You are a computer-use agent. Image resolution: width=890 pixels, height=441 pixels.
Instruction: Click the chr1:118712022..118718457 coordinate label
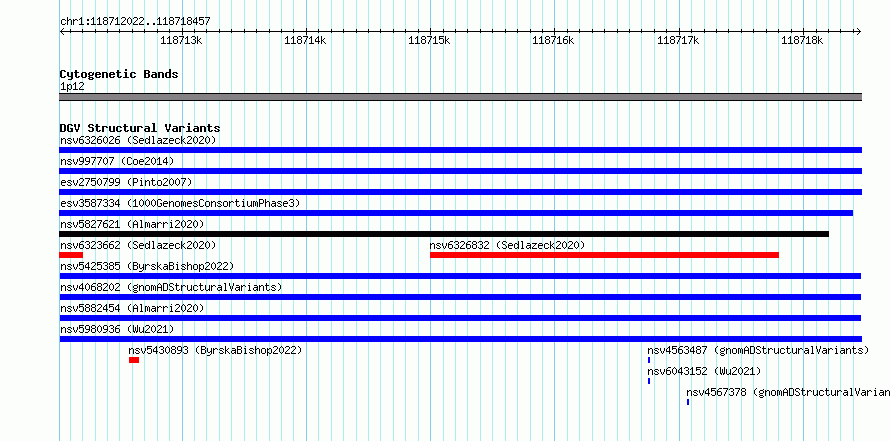(135, 21)
